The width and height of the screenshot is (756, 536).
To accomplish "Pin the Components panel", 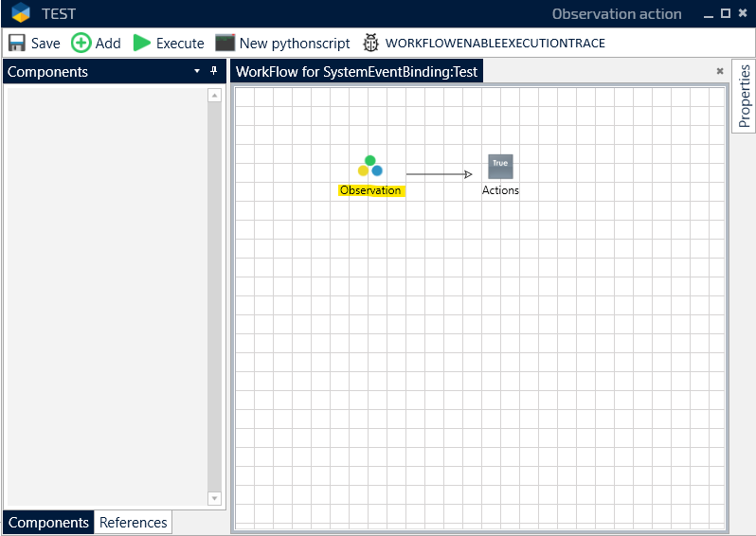I will click(x=213, y=71).
